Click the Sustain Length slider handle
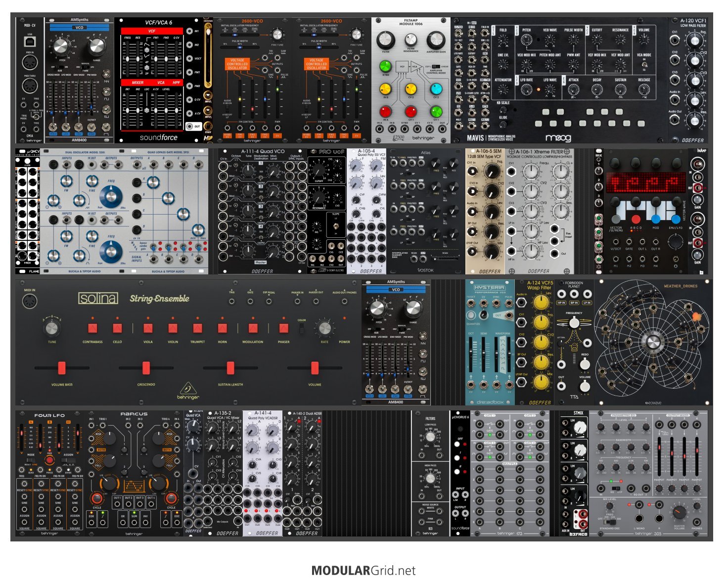 click(230, 368)
